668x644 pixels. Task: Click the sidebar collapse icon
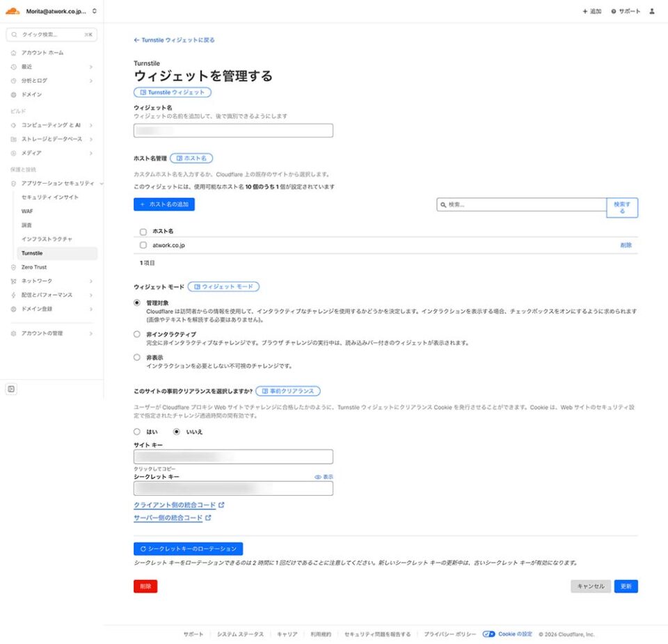click(11, 389)
